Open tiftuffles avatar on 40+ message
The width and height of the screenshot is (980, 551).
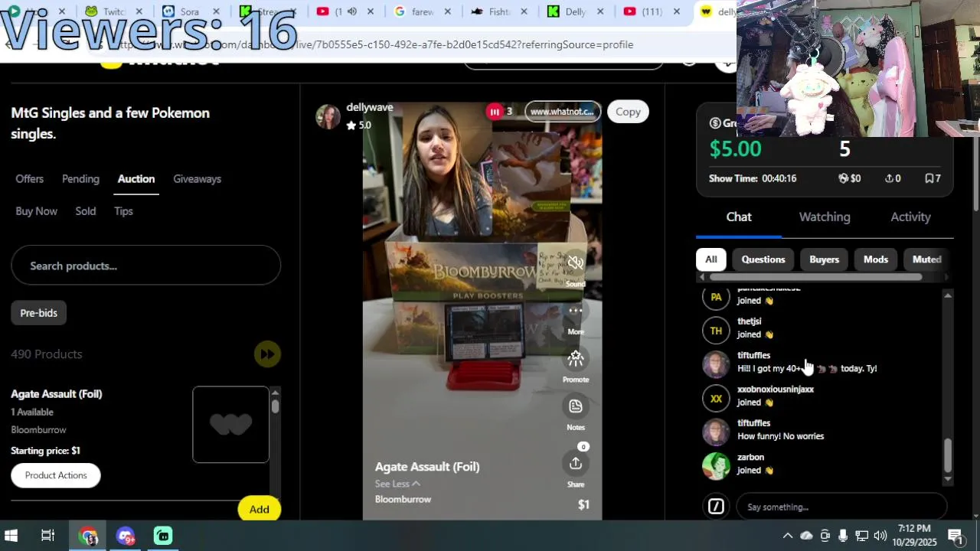point(716,364)
